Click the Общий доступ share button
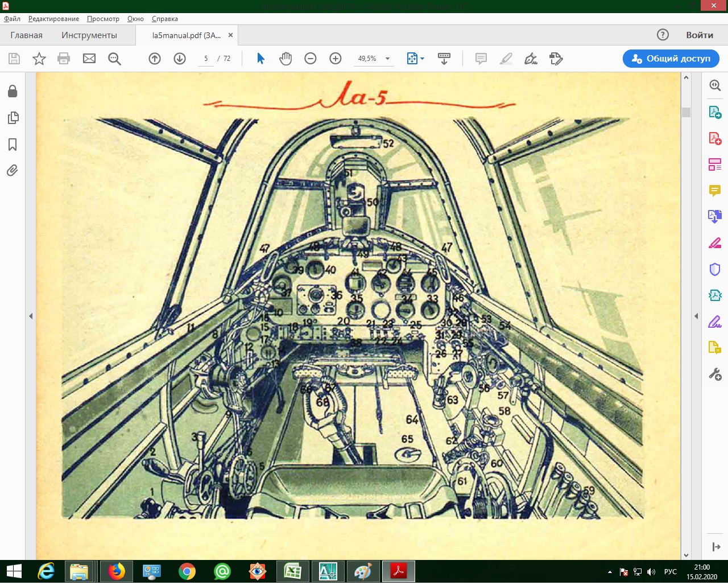The image size is (728, 585). (671, 59)
